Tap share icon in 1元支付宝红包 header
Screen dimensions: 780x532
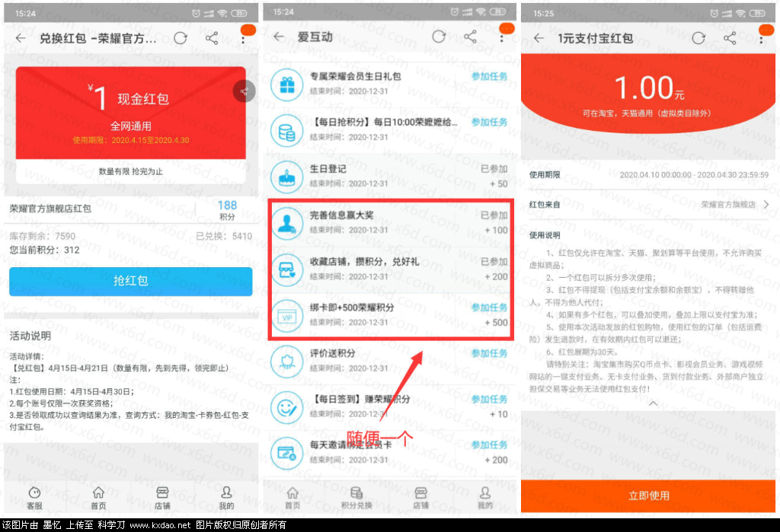click(730, 38)
